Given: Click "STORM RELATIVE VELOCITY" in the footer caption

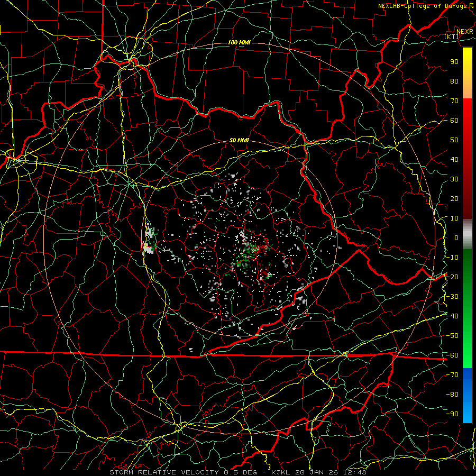Looking at the screenshot, I should coord(166,472).
